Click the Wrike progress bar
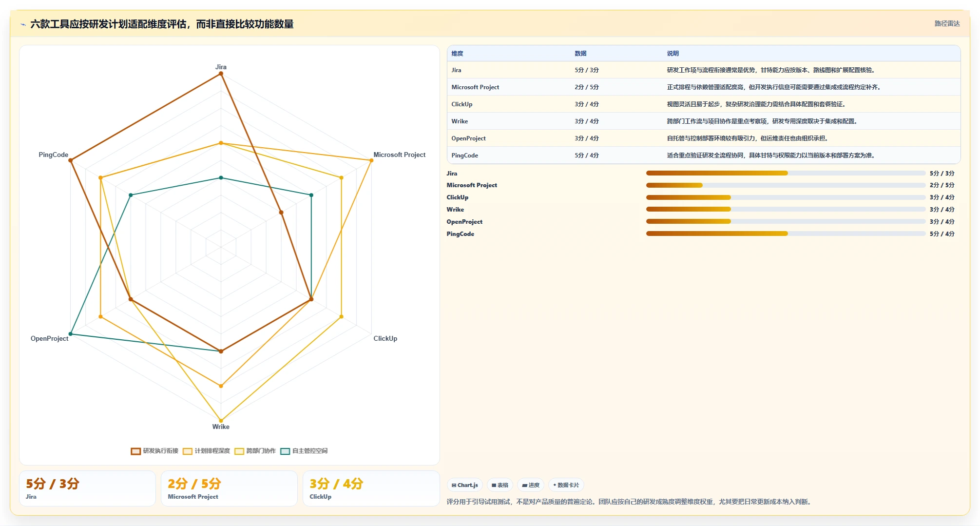The width and height of the screenshot is (980, 526). [x=786, y=209]
